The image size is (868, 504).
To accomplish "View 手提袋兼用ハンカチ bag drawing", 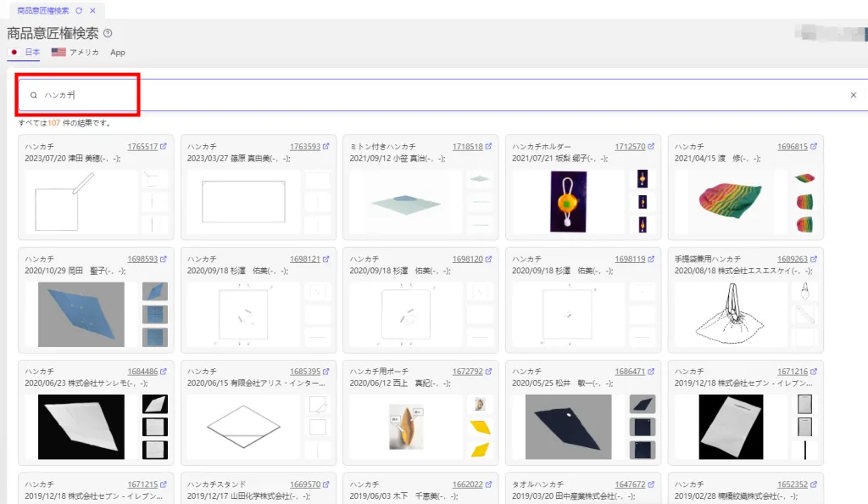I will coord(731,314).
